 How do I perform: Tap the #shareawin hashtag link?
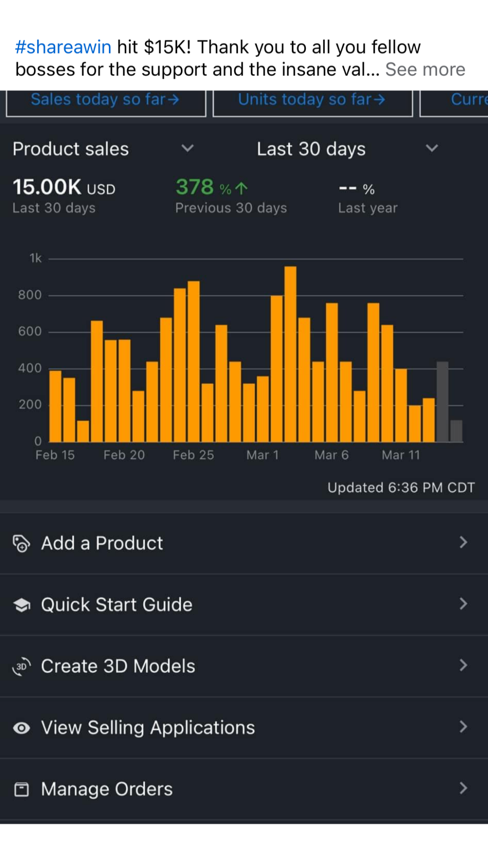63,47
